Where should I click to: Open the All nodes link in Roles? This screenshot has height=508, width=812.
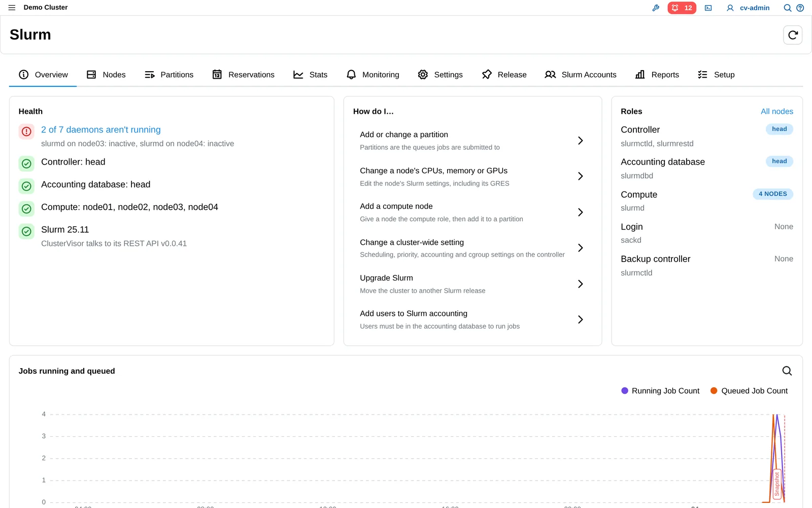pos(776,111)
